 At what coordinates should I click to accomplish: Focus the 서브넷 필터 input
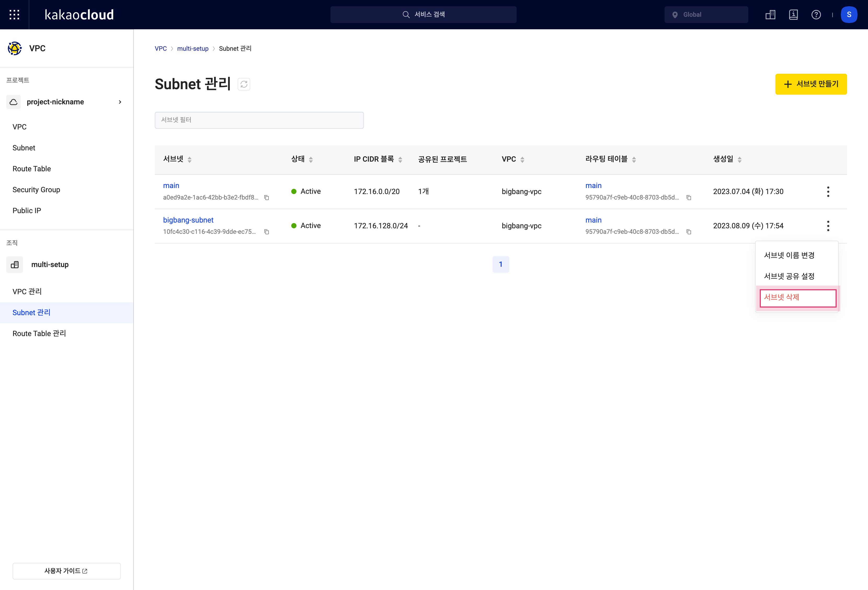[x=259, y=120]
